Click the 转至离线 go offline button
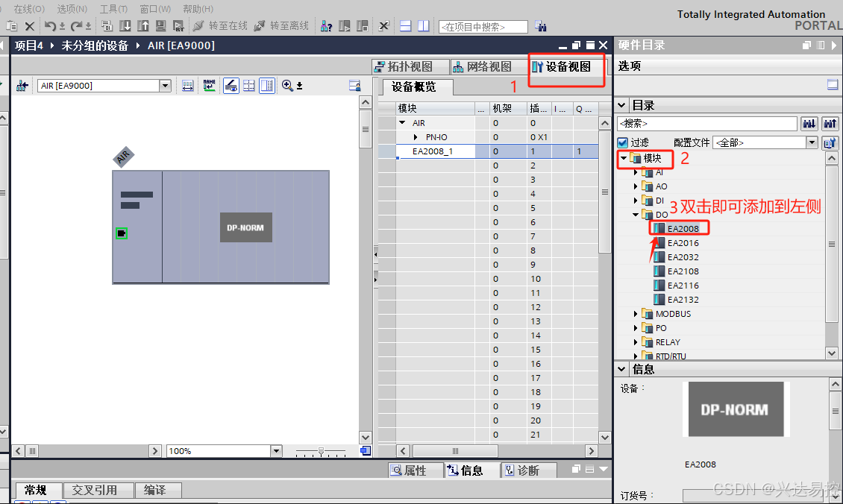Image resolution: width=843 pixels, height=504 pixels. tap(282, 26)
